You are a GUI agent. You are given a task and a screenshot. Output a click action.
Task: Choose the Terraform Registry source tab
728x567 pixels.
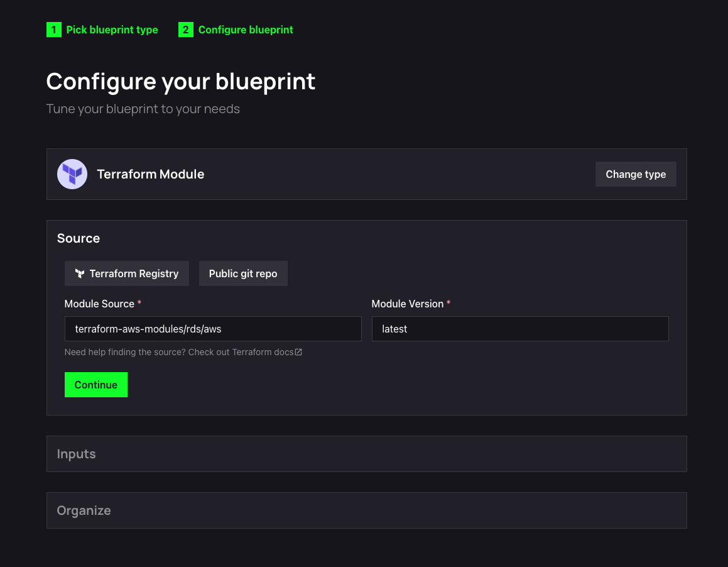pyautogui.click(x=127, y=273)
